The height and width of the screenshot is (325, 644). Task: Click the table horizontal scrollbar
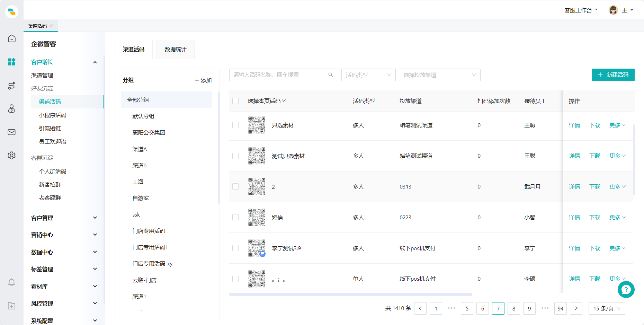point(351,295)
